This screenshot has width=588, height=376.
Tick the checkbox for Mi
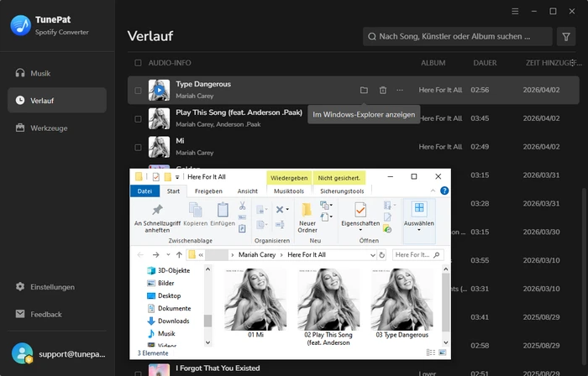tap(138, 147)
